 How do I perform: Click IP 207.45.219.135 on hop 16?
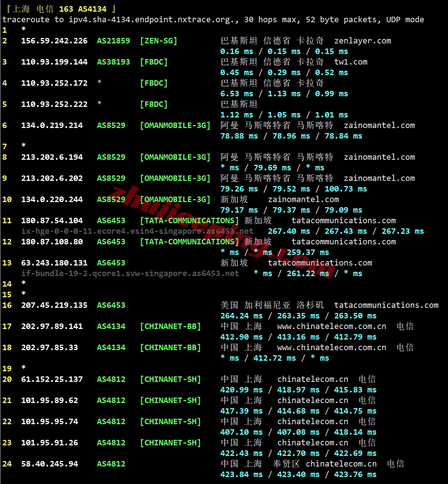(x=54, y=305)
